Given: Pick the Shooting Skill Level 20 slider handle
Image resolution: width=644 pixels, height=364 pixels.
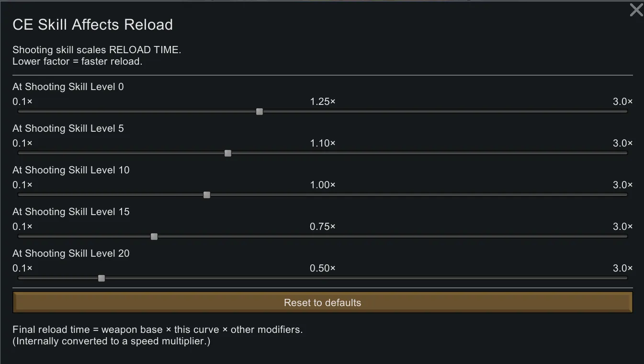Looking at the screenshot, I should click(x=102, y=278).
